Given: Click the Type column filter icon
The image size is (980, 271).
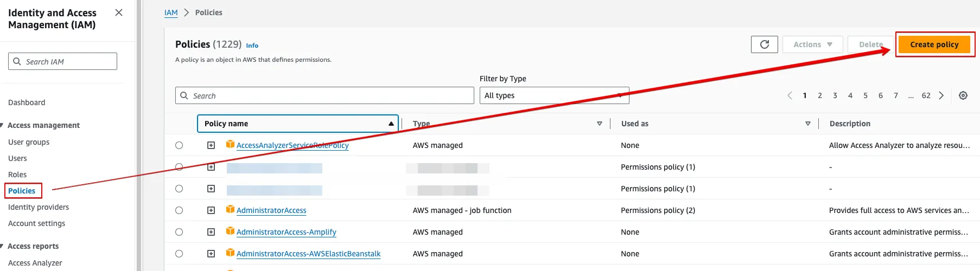Looking at the screenshot, I should [x=599, y=124].
